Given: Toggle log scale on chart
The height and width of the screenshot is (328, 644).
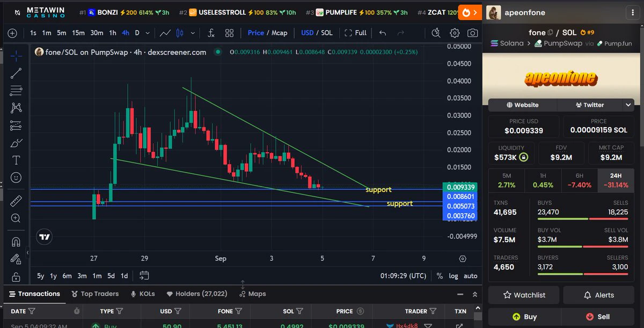Looking at the screenshot, I should [x=453, y=276].
